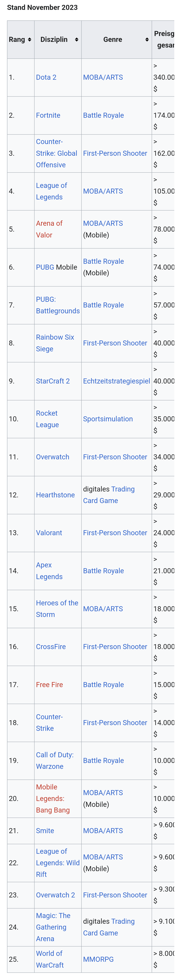Open Magic: The Gathering Arena link

pyautogui.click(x=53, y=927)
